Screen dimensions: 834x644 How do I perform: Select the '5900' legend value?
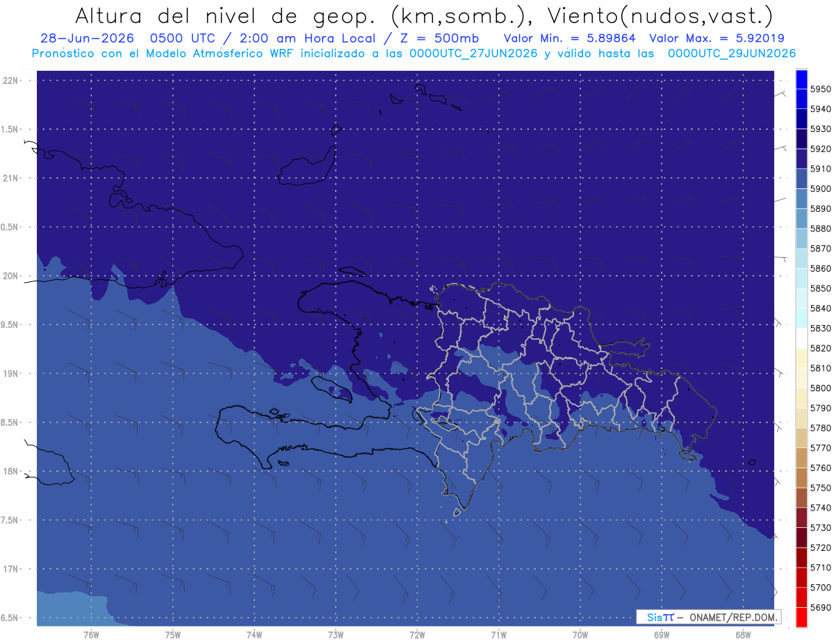[821, 188]
